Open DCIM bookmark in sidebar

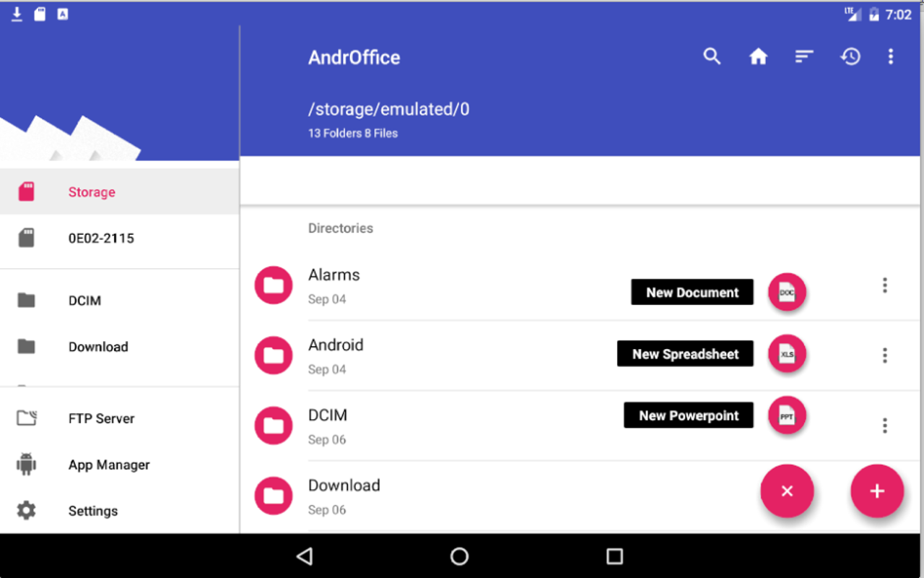point(119,301)
